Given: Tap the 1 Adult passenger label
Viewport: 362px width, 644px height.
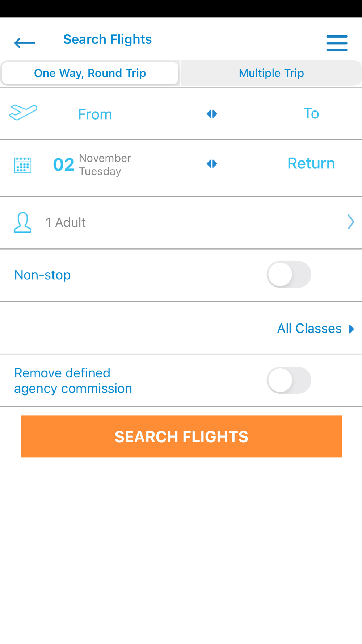Looking at the screenshot, I should 66,222.
